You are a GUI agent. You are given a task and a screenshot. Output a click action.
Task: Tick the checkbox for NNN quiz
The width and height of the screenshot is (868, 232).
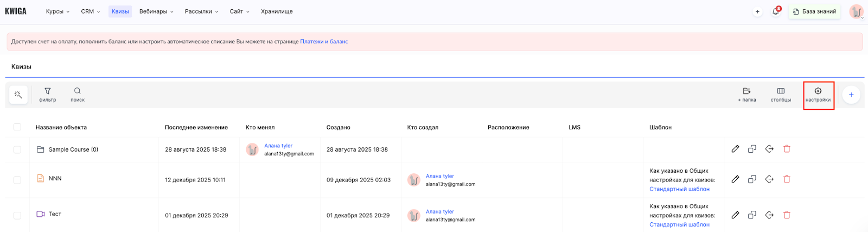pyautogui.click(x=17, y=180)
